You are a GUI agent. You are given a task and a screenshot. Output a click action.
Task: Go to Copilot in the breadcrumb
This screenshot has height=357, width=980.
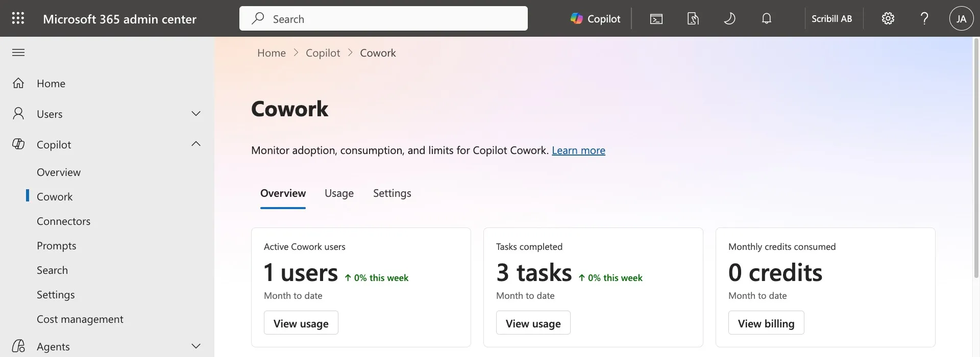(323, 53)
